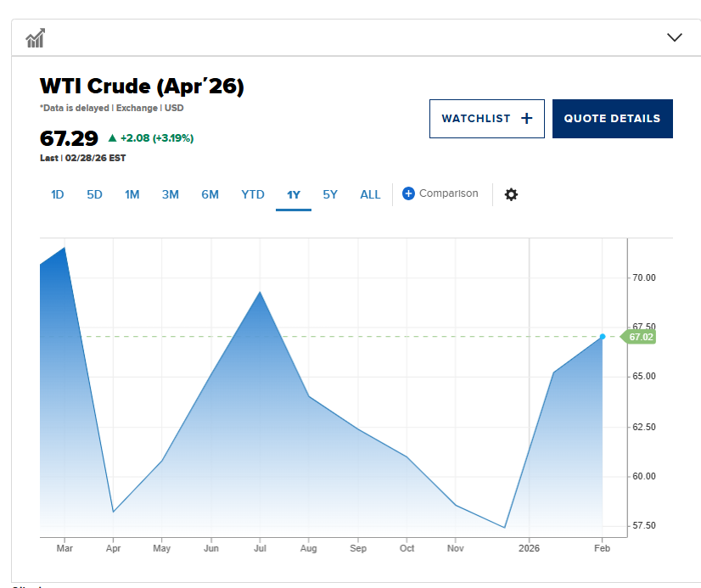Click the green 67.02 price label
This screenshot has height=588, width=701.
(641, 337)
